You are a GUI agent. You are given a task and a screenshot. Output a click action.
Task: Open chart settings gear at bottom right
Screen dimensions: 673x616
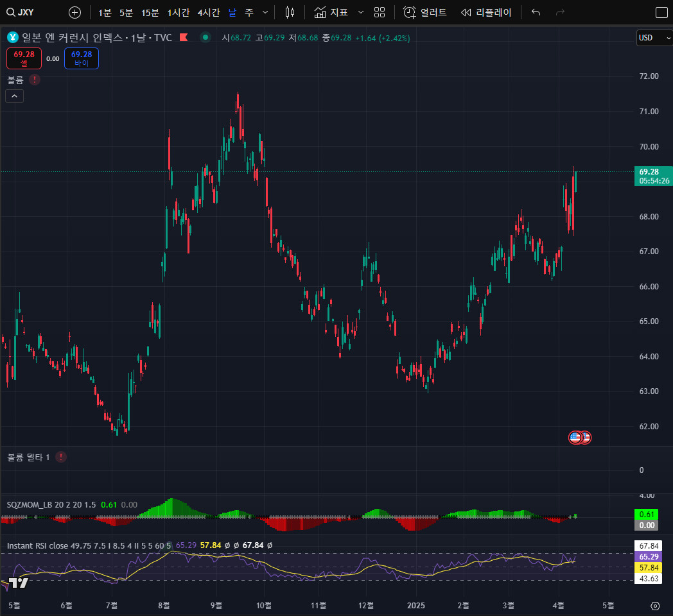[655, 606]
